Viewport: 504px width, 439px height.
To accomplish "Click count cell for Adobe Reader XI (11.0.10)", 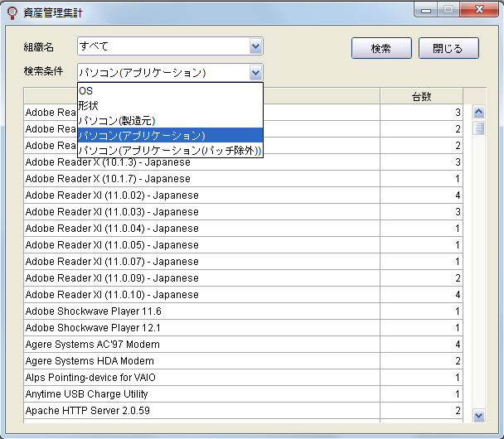I will [421, 295].
